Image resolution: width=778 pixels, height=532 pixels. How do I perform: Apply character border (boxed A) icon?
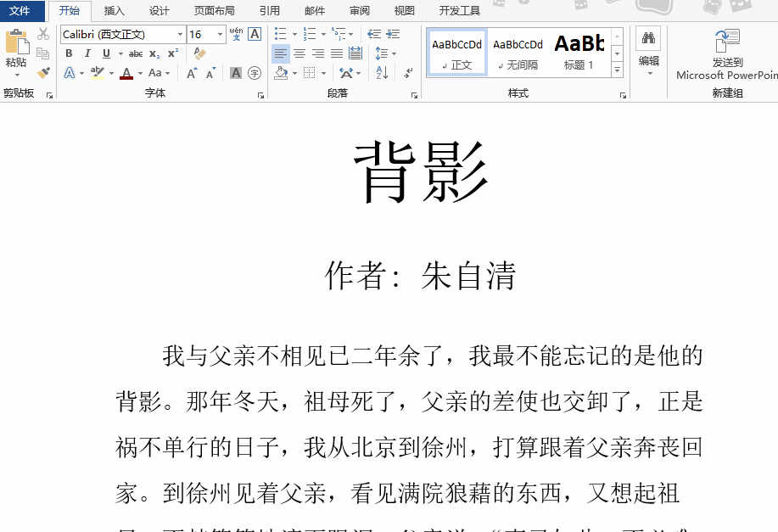255,34
